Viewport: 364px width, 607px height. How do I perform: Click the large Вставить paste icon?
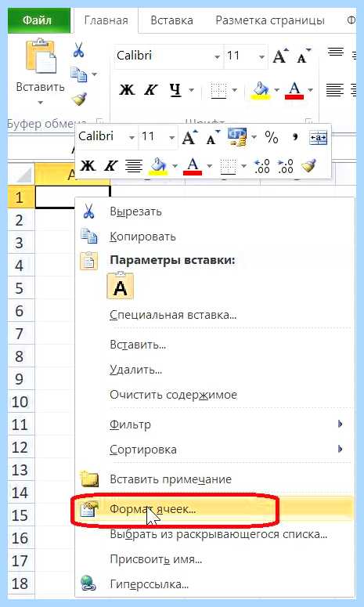pyautogui.click(x=41, y=56)
